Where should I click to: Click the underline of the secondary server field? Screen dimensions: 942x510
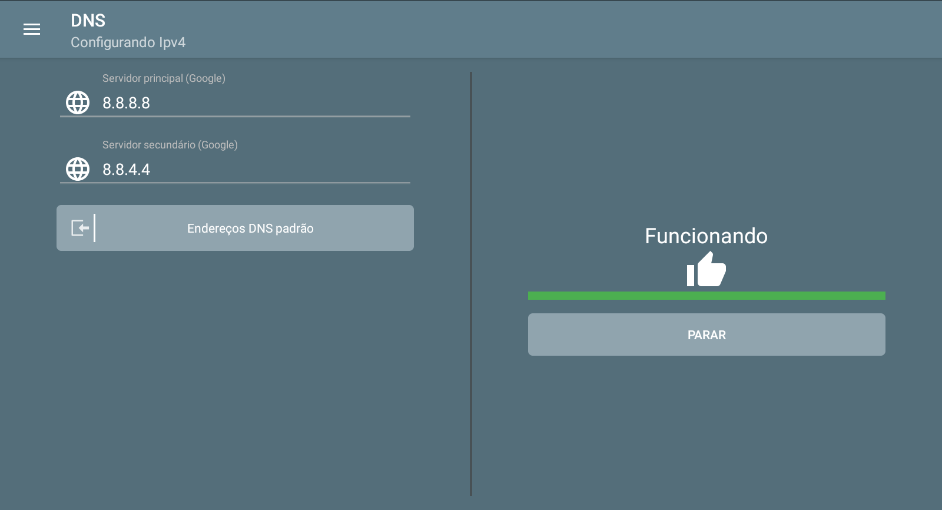coord(235,183)
